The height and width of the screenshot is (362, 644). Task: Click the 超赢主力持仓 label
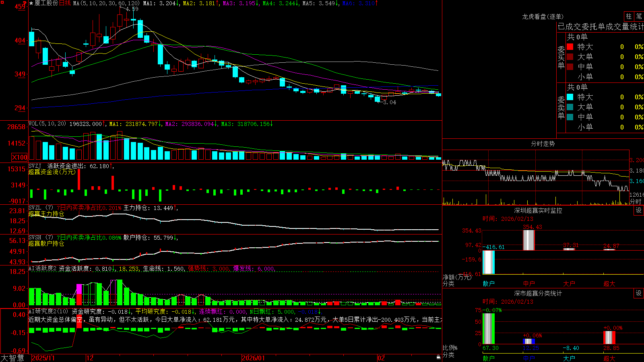pyautogui.click(x=46, y=214)
